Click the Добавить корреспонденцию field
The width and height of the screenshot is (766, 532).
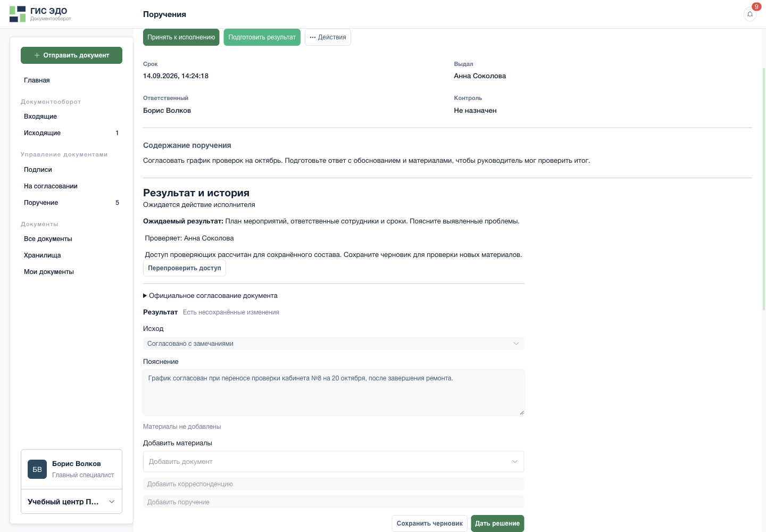click(334, 484)
